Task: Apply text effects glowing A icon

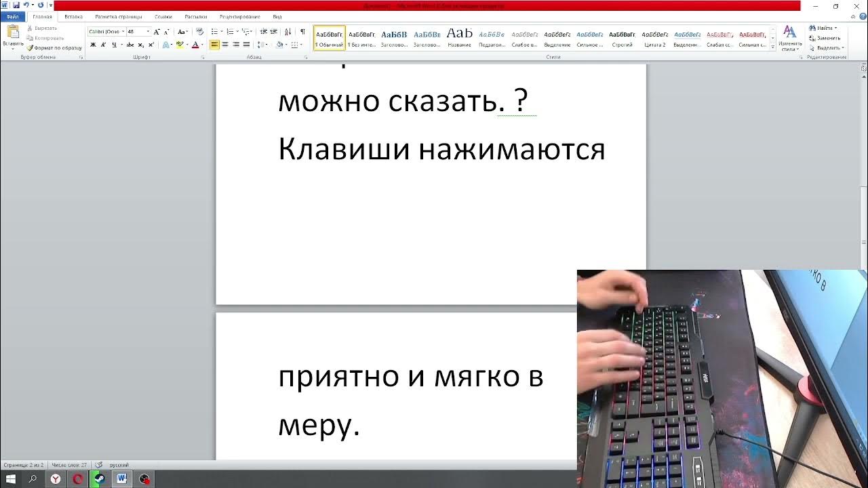Action: (166, 45)
